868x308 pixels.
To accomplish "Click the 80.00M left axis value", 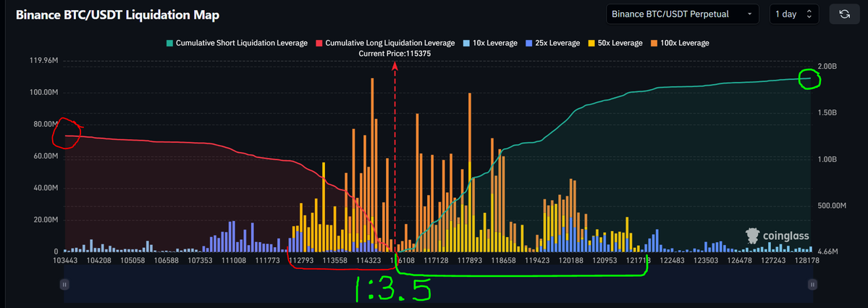I will point(45,124).
